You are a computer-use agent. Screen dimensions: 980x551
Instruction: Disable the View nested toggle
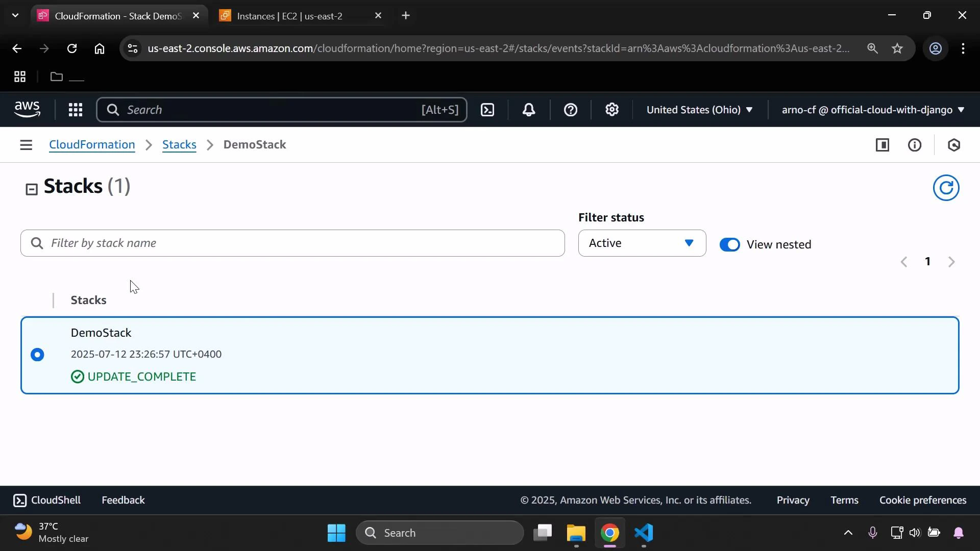730,244
